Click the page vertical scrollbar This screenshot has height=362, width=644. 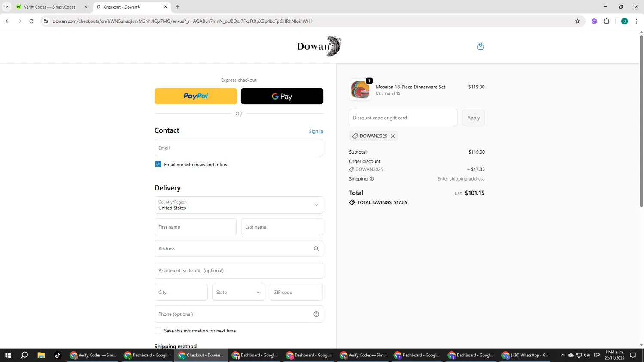coord(641,121)
